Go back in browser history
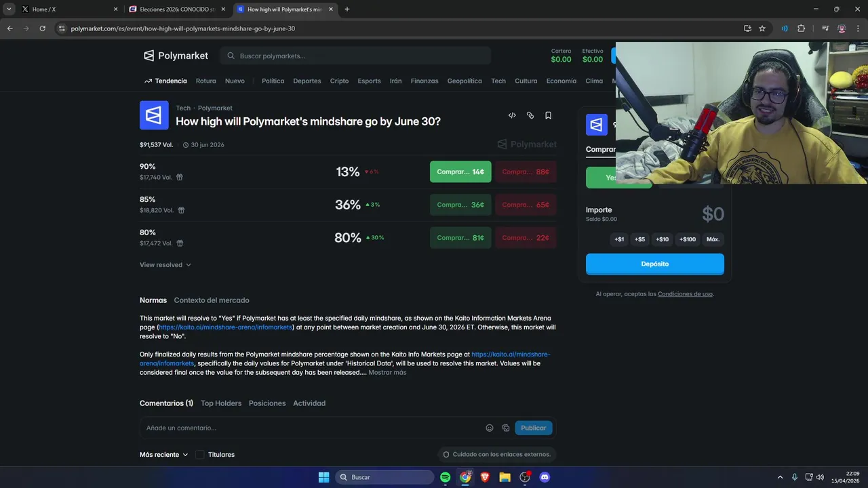868x488 pixels. (x=10, y=28)
